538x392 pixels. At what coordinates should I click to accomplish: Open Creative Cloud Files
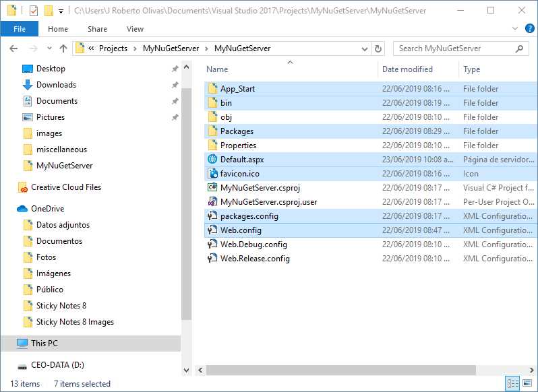(x=66, y=187)
